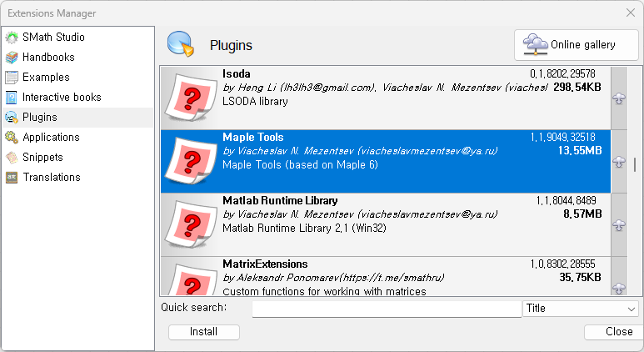Select the lsoda plugin title

236,74
